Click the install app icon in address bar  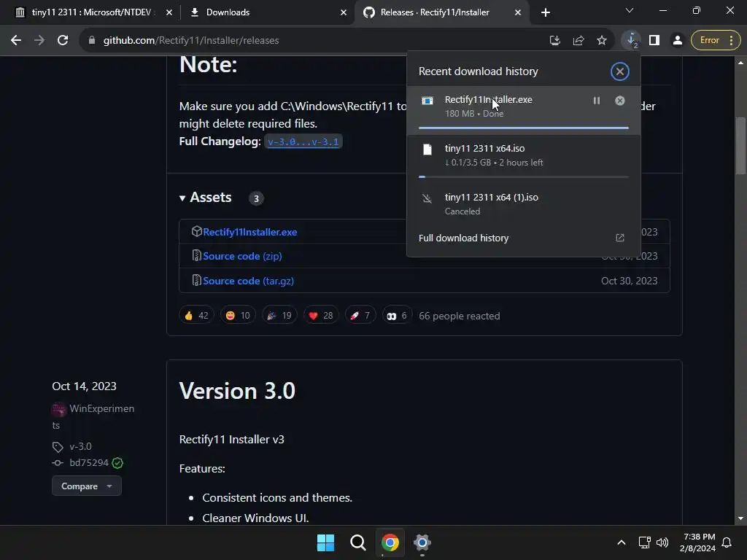(x=555, y=41)
